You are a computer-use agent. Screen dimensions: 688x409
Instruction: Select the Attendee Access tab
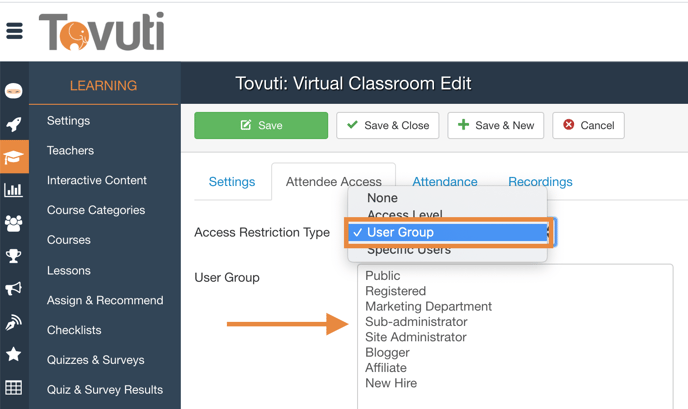point(333,182)
